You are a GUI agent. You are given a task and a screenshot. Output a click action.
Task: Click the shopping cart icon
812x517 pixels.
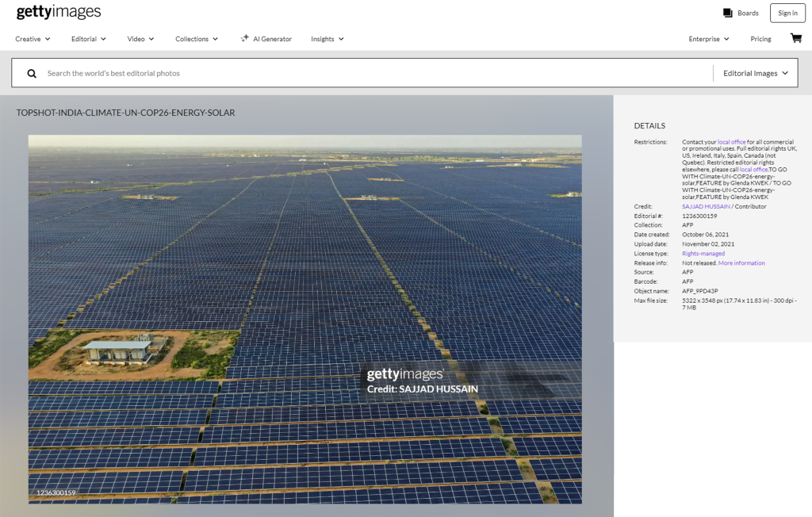click(x=795, y=38)
